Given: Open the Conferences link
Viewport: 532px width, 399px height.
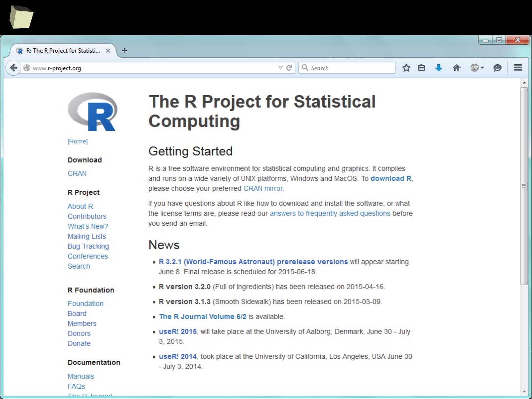Looking at the screenshot, I should (x=87, y=256).
